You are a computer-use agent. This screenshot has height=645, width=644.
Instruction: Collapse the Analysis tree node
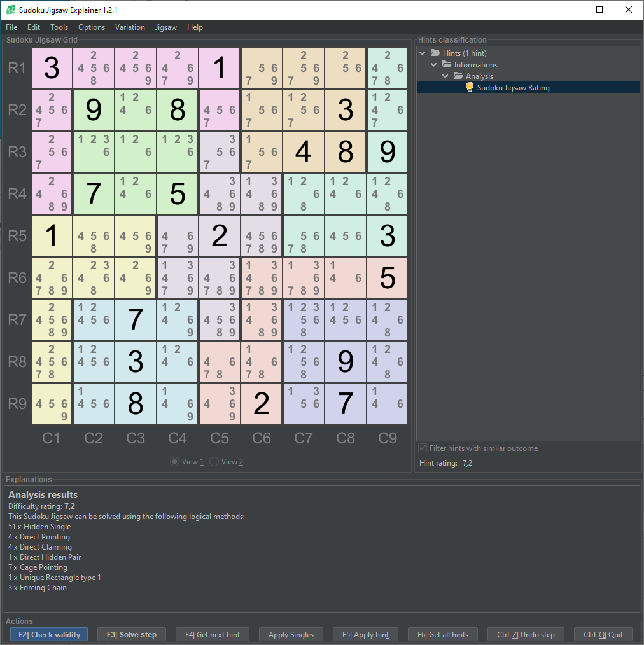tap(445, 76)
